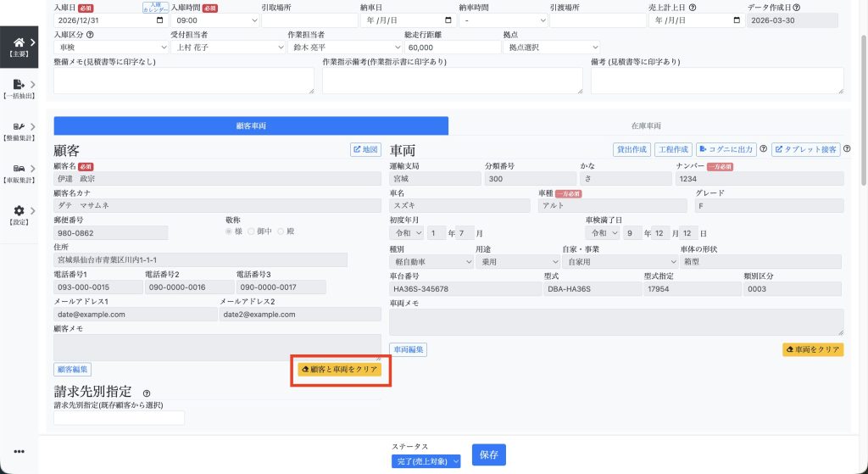Click help icon next to データ作成日
868x474 pixels.
click(x=796, y=8)
